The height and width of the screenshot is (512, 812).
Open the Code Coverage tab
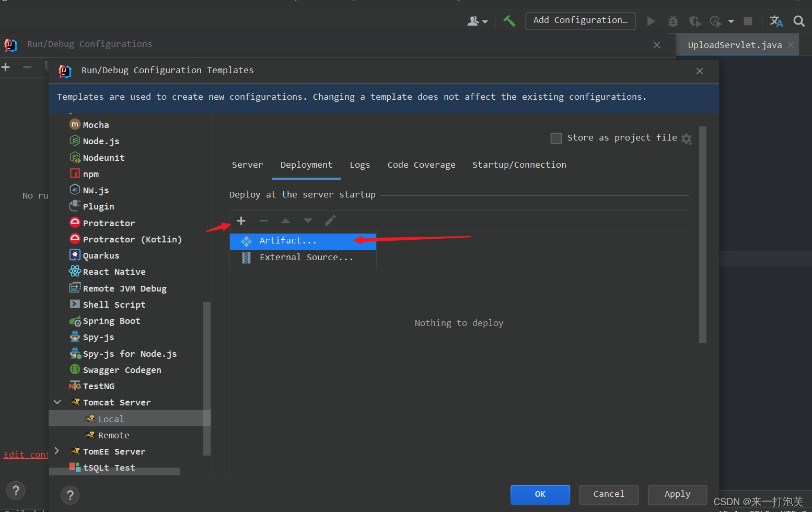(422, 165)
